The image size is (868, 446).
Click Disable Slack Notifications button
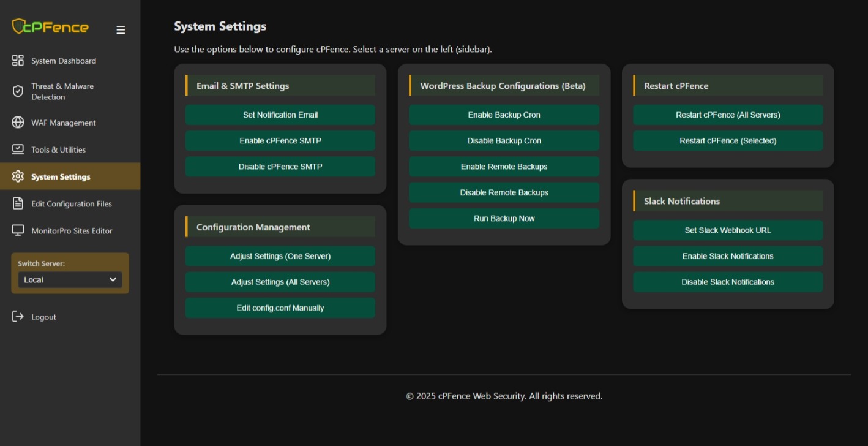click(x=728, y=282)
